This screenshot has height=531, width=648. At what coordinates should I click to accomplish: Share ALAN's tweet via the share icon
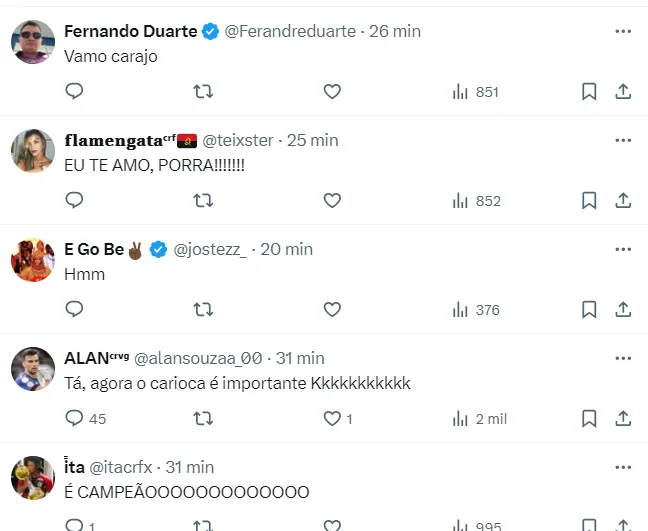(x=622, y=418)
